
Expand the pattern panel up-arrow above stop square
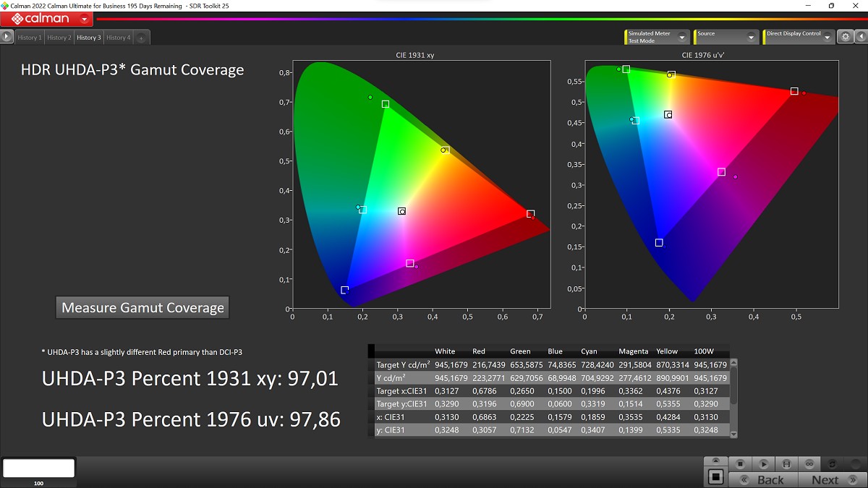(x=715, y=461)
